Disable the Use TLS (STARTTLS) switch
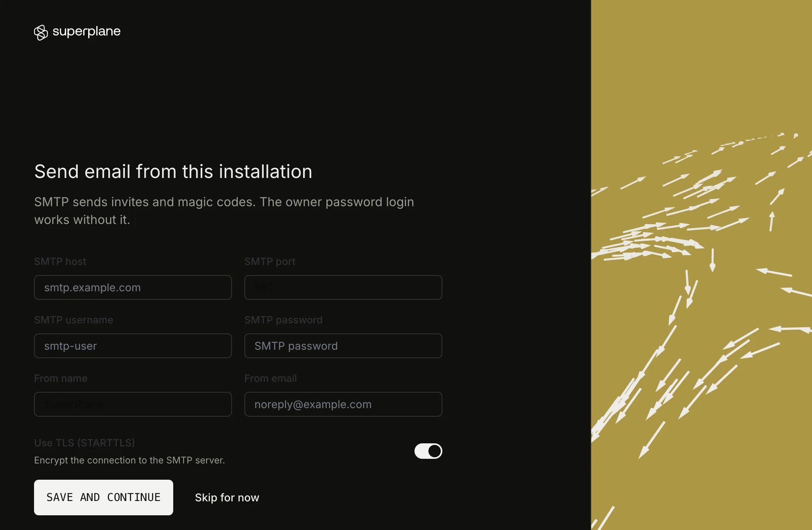The height and width of the screenshot is (530, 812). 428,451
